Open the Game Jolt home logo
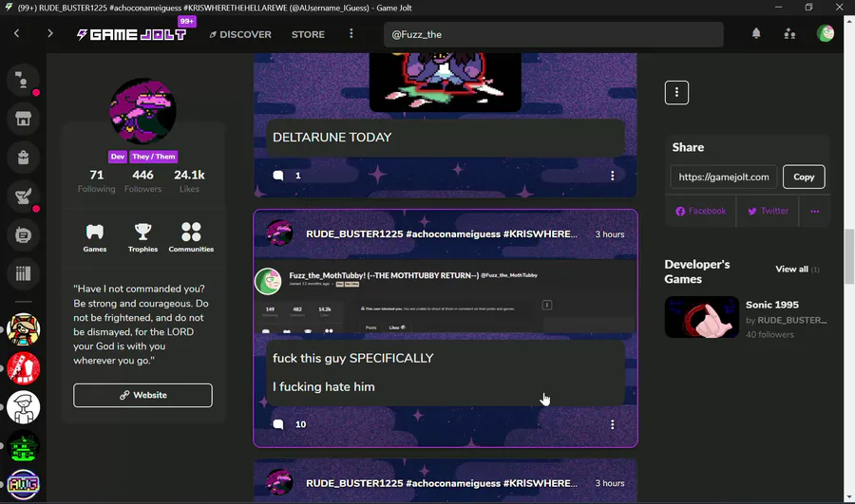 pos(131,35)
